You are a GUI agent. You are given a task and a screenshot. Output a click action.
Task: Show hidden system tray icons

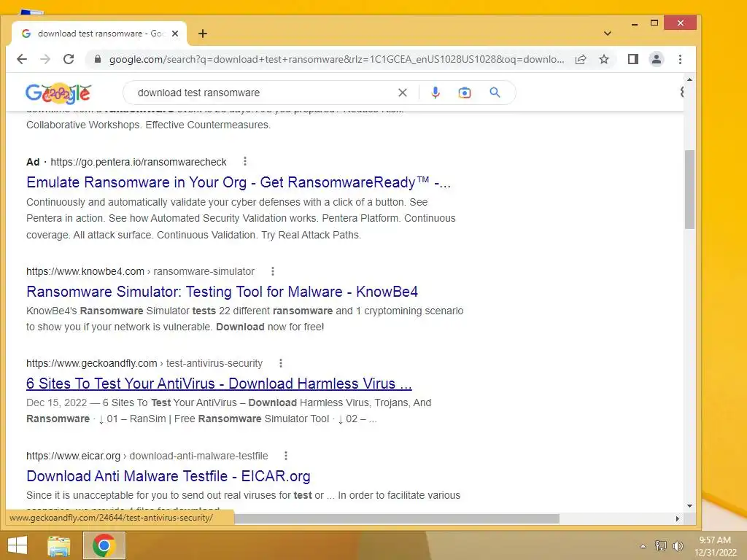pyautogui.click(x=643, y=546)
